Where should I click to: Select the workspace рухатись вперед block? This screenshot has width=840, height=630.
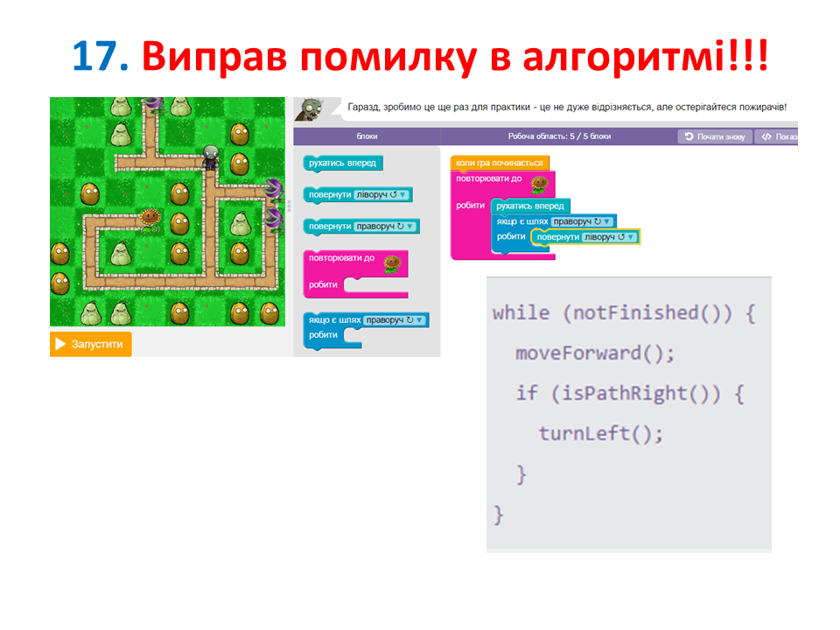tap(530, 206)
